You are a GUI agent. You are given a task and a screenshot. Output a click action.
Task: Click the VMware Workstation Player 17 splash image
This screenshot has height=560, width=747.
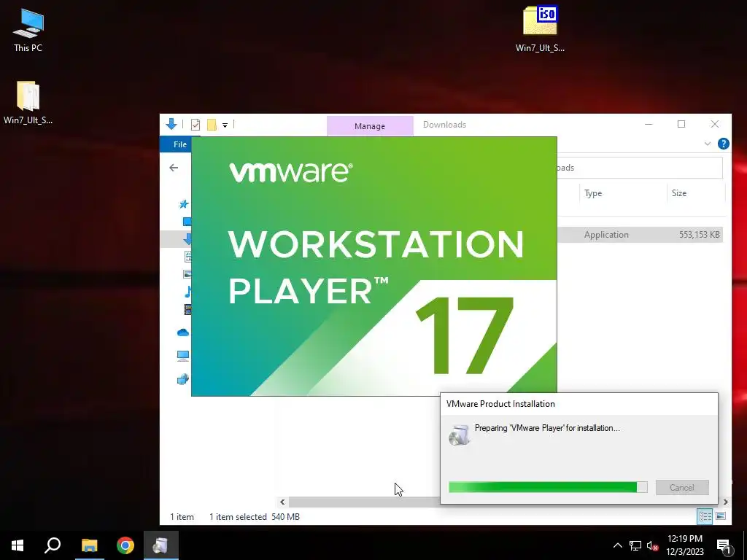click(374, 265)
